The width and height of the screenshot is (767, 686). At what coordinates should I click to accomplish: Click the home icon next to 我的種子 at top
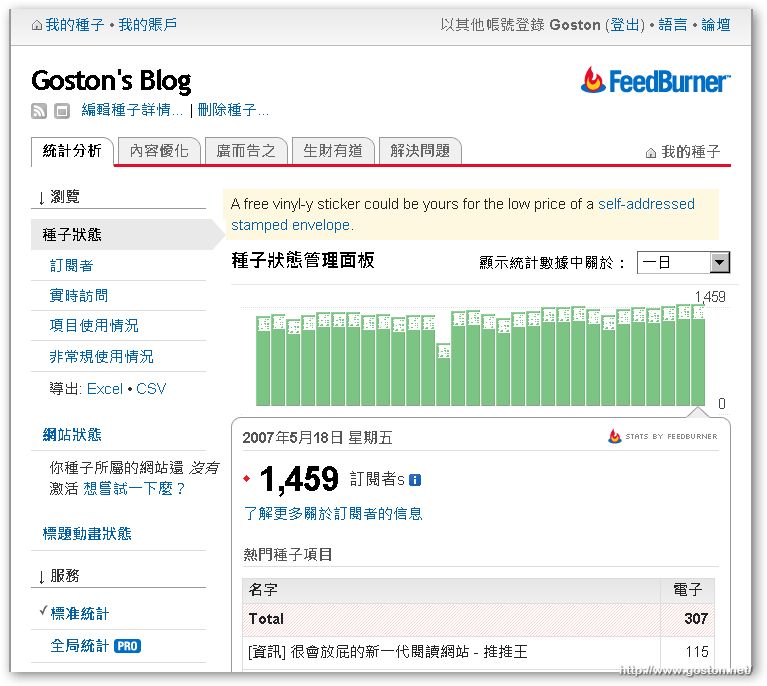(37, 24)
